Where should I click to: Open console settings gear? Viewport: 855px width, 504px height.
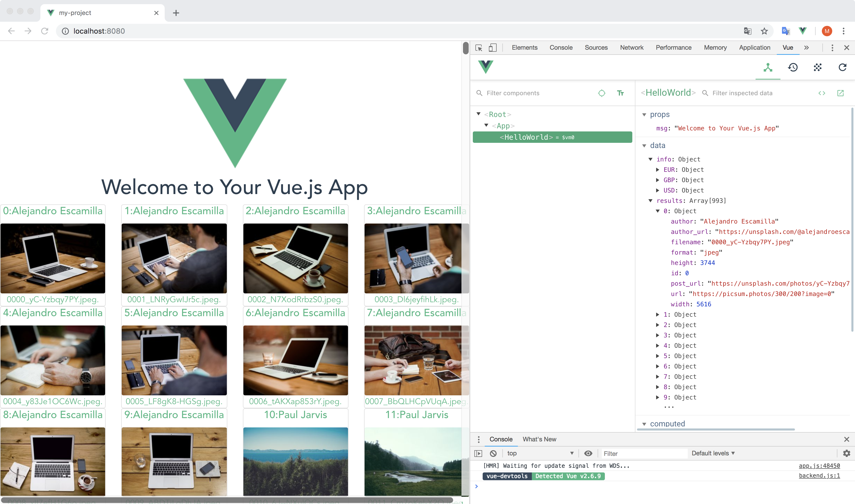846,453
